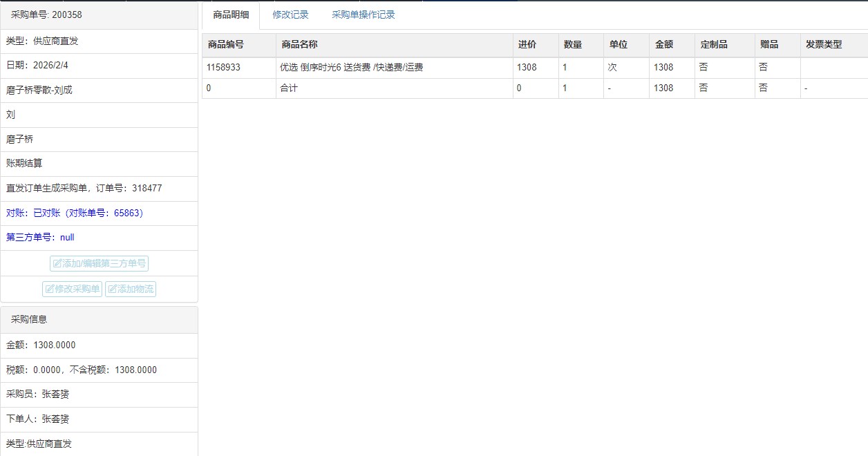Viewport: 868px width, 456px height.
Task: Click the pencil icon on 添加物流
Action: click(112, 289)
